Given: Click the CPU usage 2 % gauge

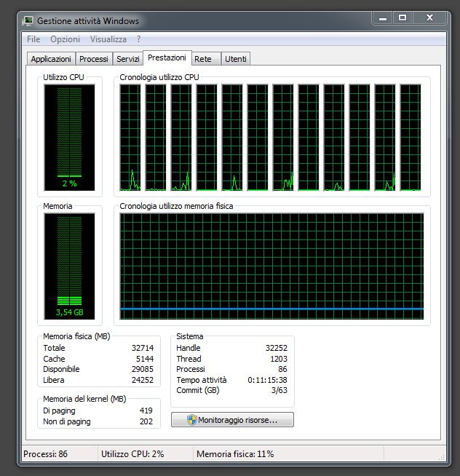Looking at the screenshot, I should click(70, 138).
